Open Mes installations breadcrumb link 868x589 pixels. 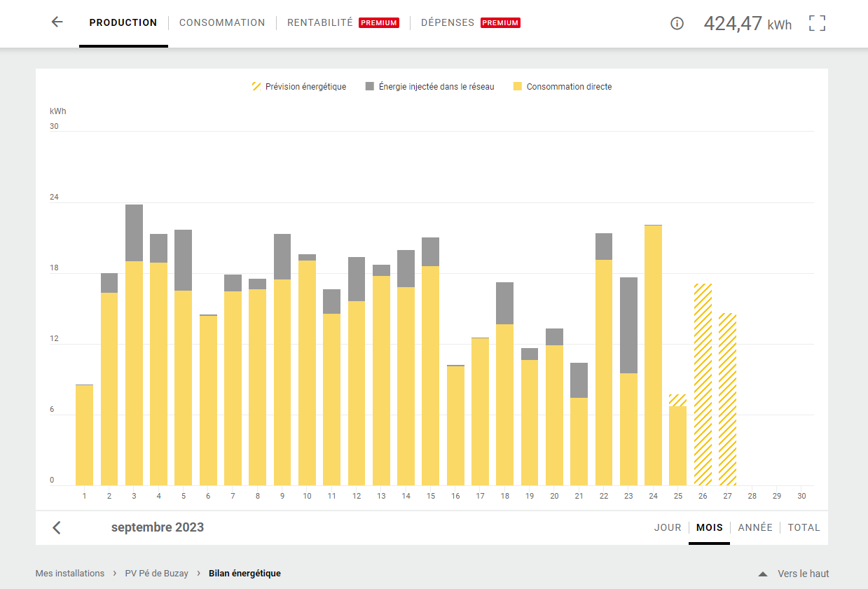pyautogui.click(x=70, y=574)
